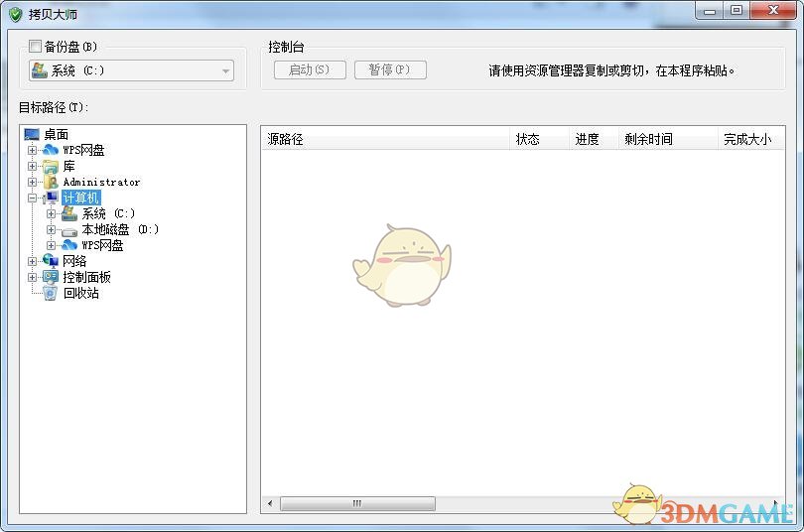Expand the 库 tree node
804x532 pixels.
33,166
